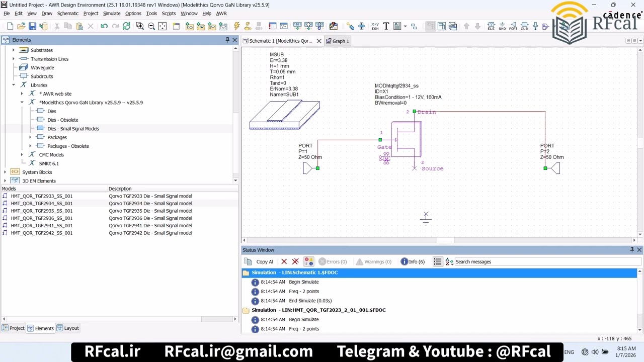The height and width of the screenshot is (362, 644).
Task: Toggle Errors (0) filter in Status Window
Action: pyautogui.click(x=333, y=261)
